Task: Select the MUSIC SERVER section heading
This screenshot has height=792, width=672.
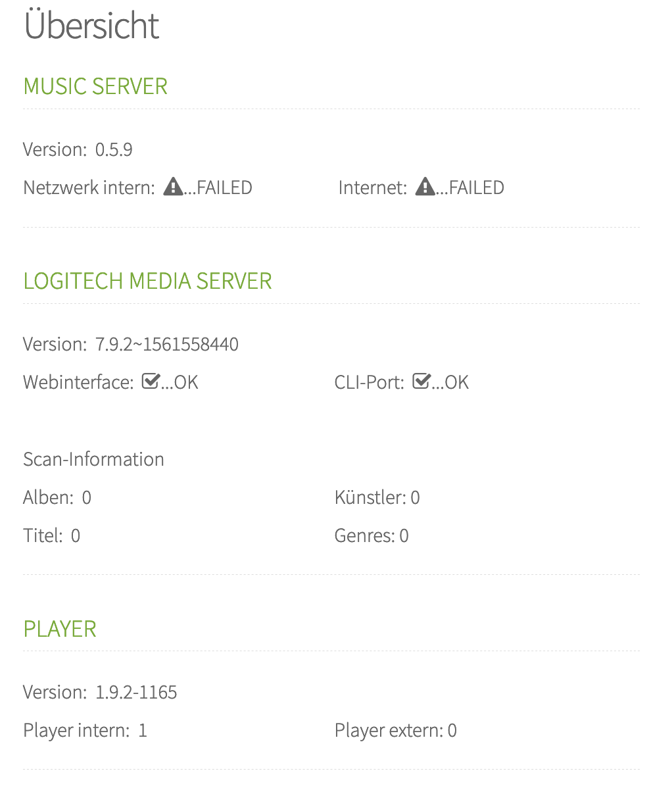Action: click(95, 87)
